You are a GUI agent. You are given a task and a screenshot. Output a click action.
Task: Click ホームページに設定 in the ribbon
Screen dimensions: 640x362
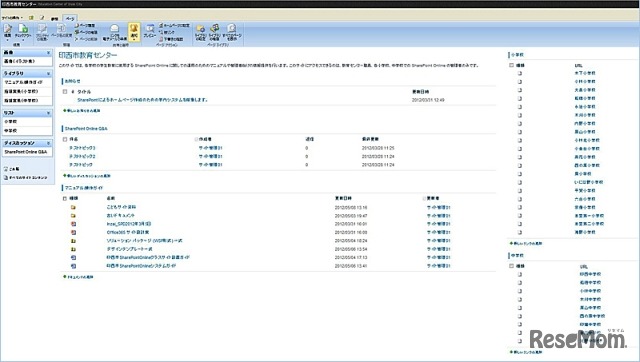point(174,25)
